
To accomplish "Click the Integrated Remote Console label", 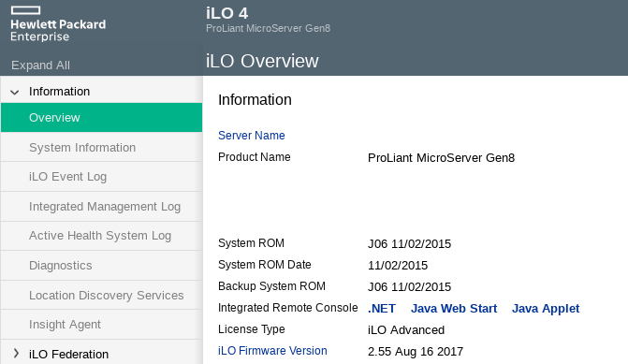I will tap(288, 308).
